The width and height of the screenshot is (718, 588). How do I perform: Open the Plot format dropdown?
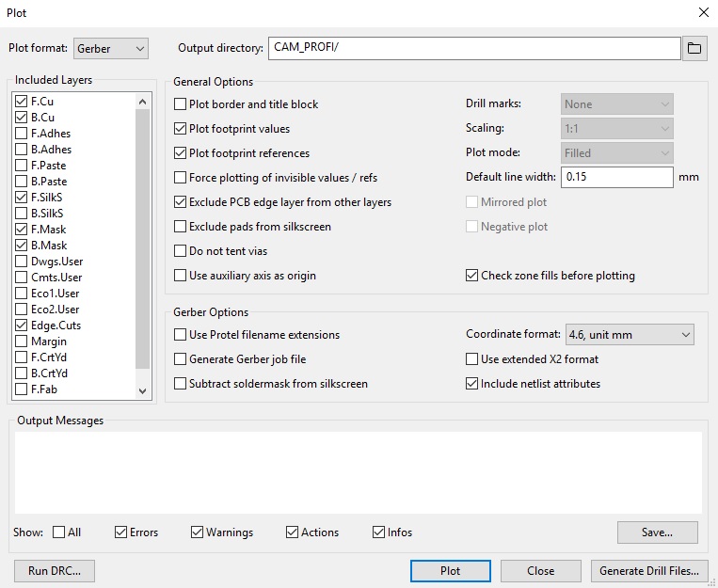pos(111,48)
